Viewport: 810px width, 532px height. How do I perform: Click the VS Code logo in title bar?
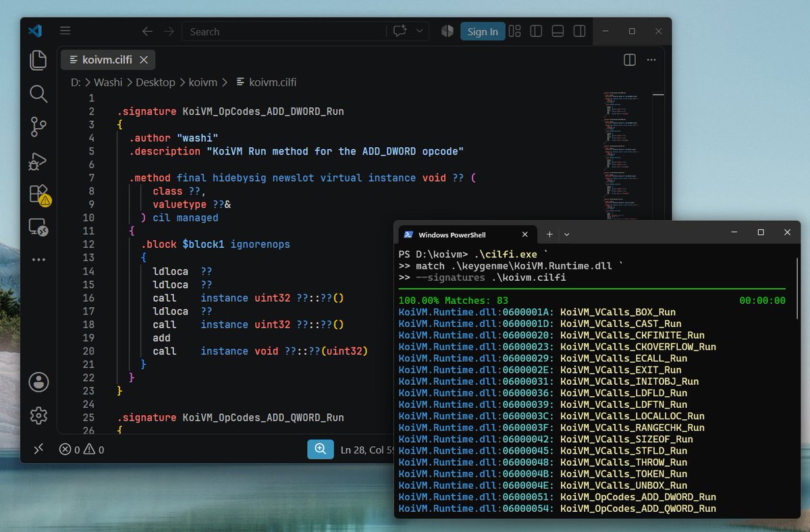coord(35,31)
